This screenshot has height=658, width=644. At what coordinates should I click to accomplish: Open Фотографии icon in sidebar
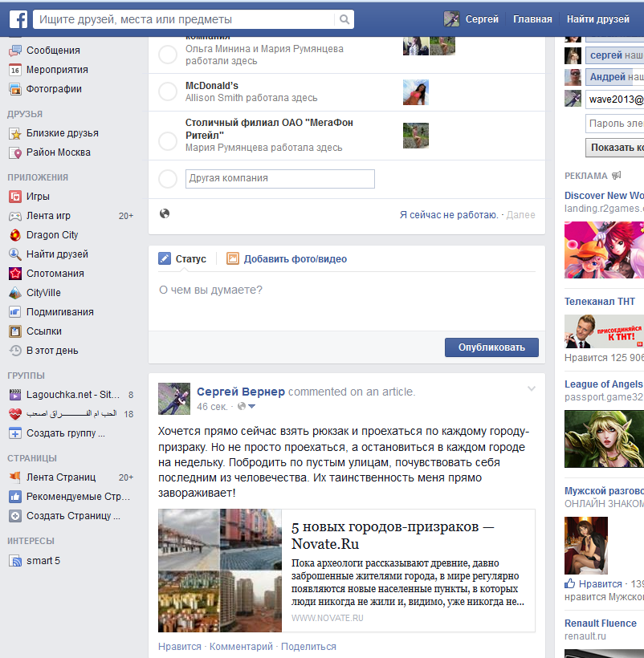15,89
